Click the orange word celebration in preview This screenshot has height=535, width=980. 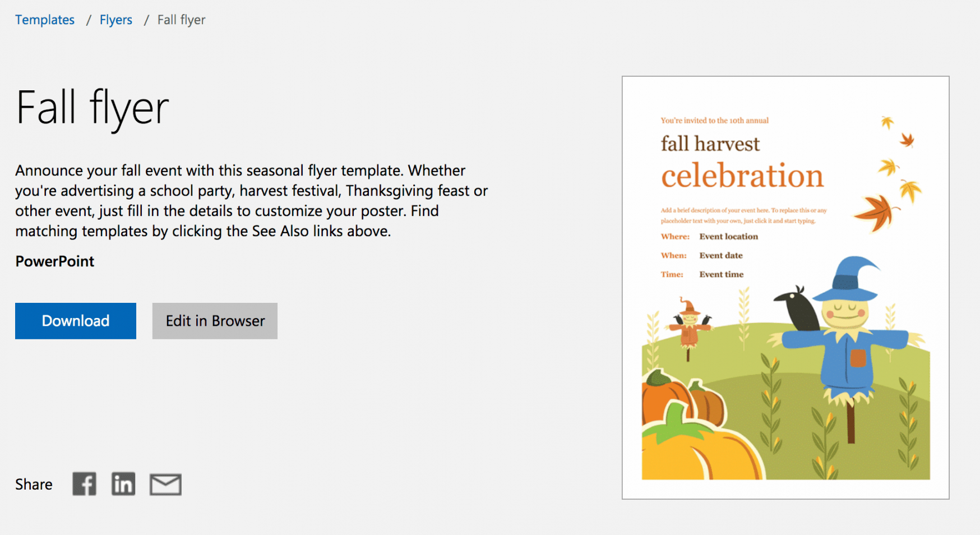coord(742,176)
